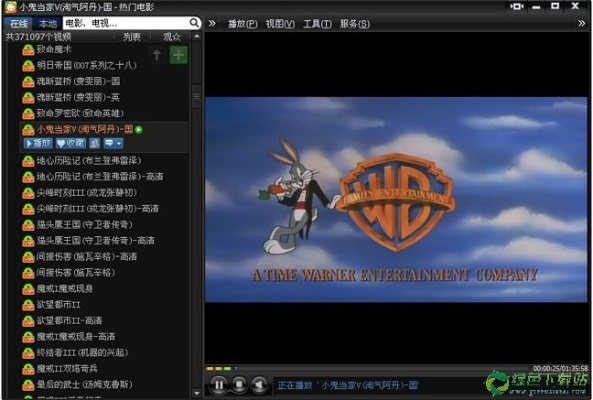Click the movie icon beside 明日帝国
The image size is (593, 400).
coord(28,65)
